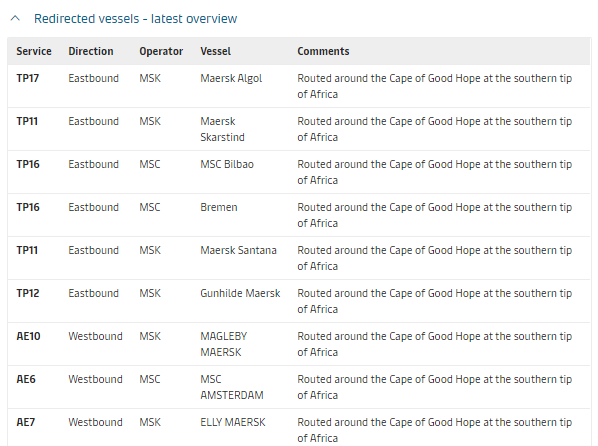Select the TP12 service cell
This screenshot has height=446, width=598.
(28, 293)
